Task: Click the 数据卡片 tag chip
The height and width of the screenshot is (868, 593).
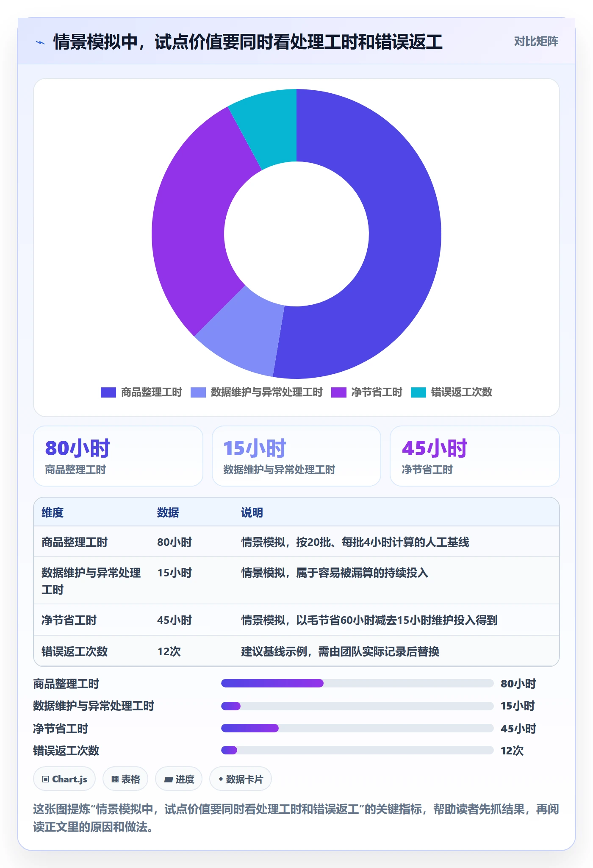Action: tap(241, 779)
